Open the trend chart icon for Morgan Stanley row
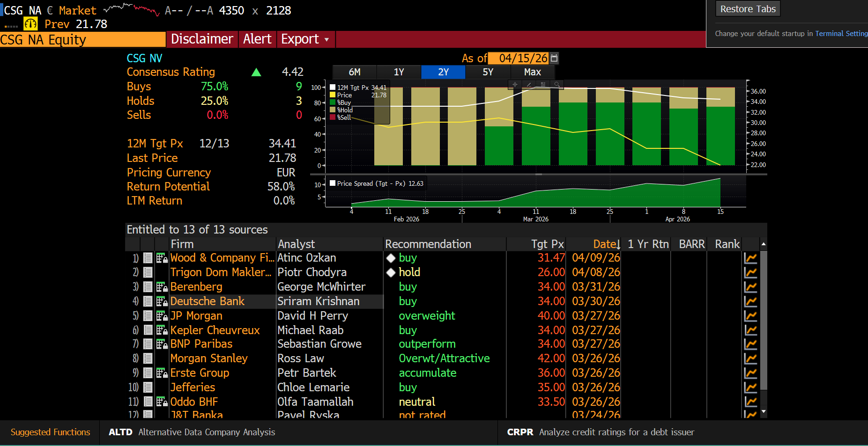This screenshot has height=446, width=868. pyautogui.click(x=750, y=358)
